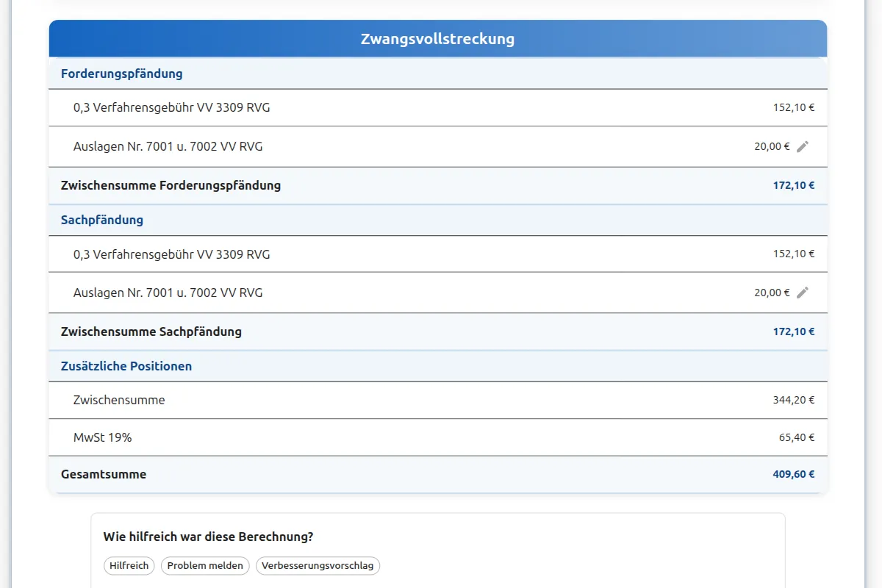Expand the Zusätzliche Positionen section

pyautogui.click(x=126, y=365)
